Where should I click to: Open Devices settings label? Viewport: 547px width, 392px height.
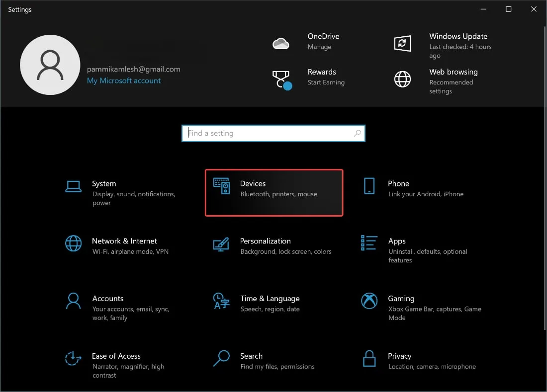coord(253,184)
